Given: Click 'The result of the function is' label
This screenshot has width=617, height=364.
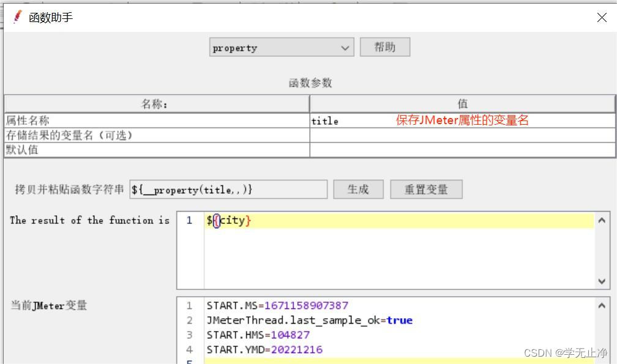Looking at the screenshot, I should (x=90, y=220).
